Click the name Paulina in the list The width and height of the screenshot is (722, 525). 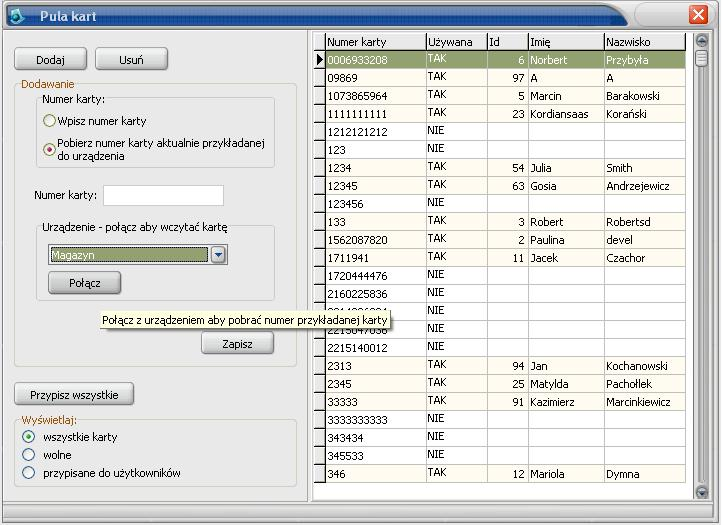pyautogui.click(x=547, y=240)
